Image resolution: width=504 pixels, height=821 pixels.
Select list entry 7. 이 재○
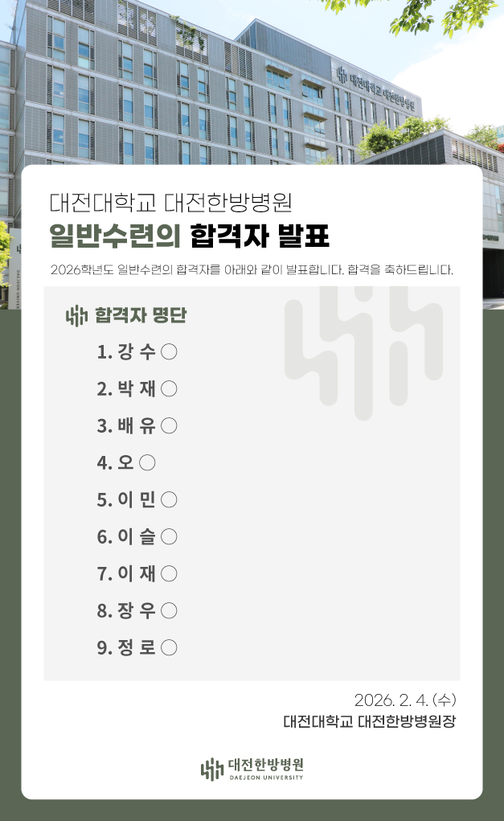(137, 574)
